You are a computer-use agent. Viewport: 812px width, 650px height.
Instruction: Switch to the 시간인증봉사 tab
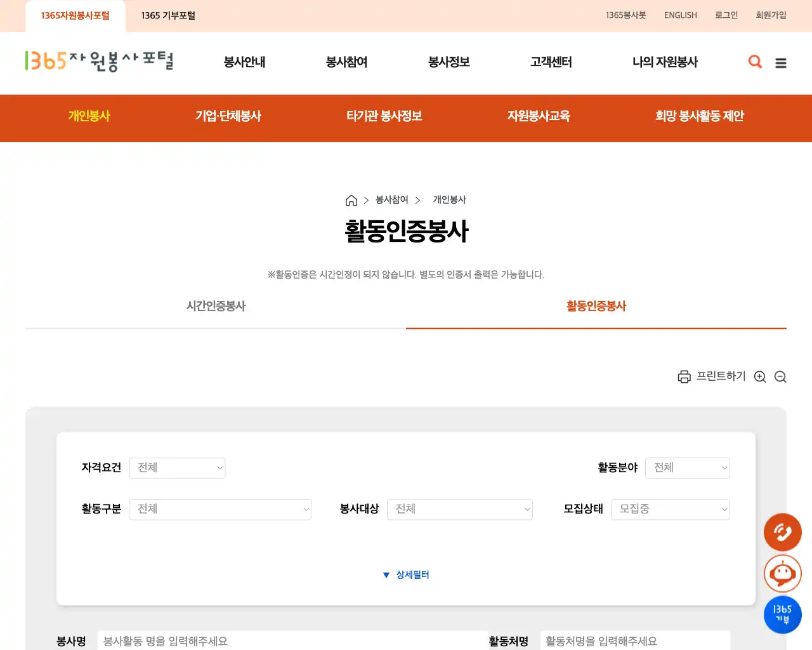click(216, 306)
